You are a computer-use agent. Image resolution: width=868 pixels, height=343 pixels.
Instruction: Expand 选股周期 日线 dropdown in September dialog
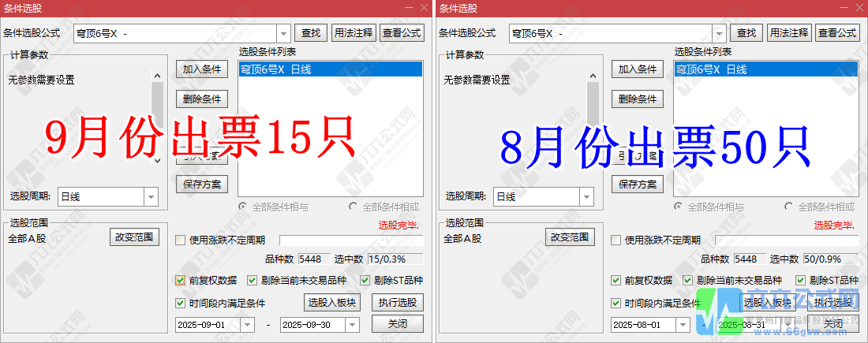(150, 196)
